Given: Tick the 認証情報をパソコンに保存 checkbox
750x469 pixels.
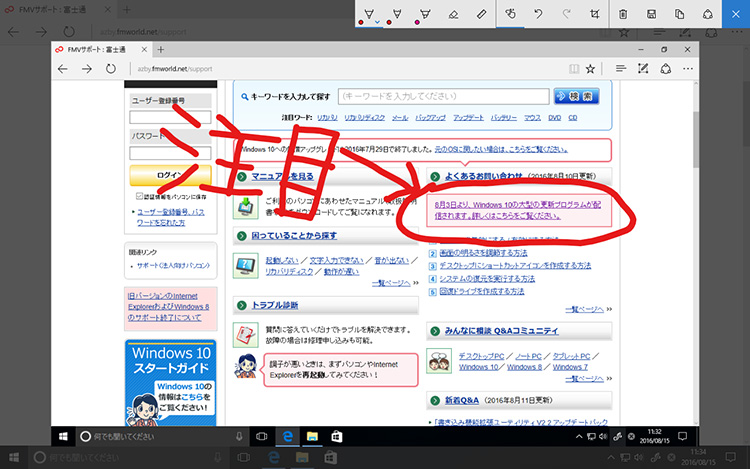Looking at the screenshot, I should (x=137, y=197).
